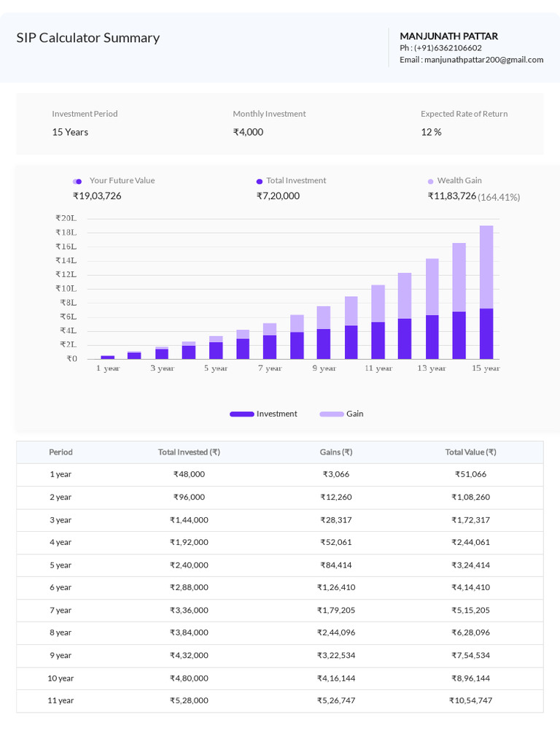Click the 13 year chart bar
Screen dimensions: 560x747
432,309
